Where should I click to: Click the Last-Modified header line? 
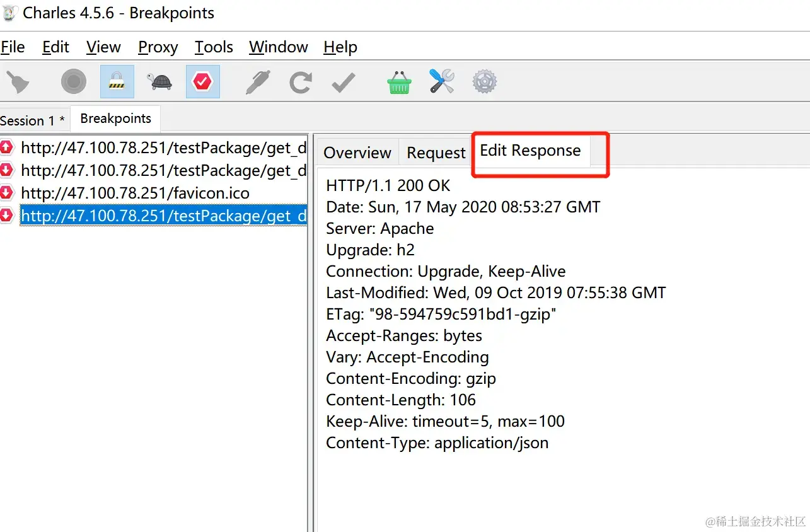tap(496, 292)
